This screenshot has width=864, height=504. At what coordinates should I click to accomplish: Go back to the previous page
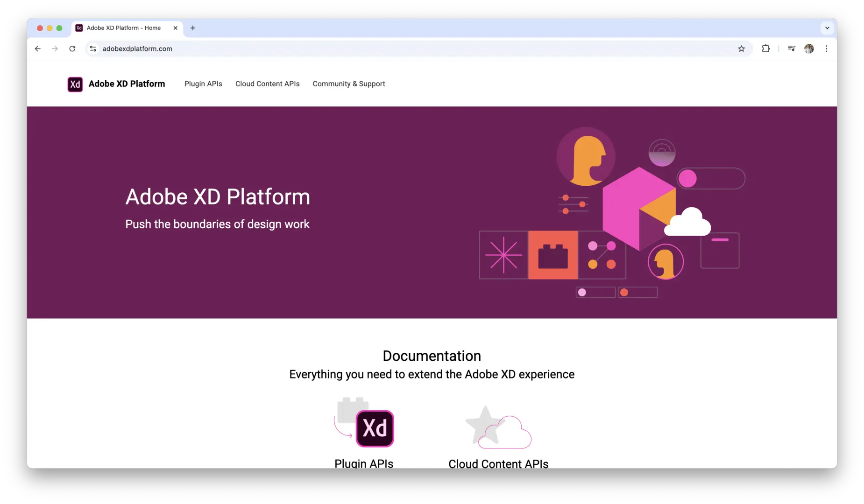pyautogui.click(x=38, y=49)
